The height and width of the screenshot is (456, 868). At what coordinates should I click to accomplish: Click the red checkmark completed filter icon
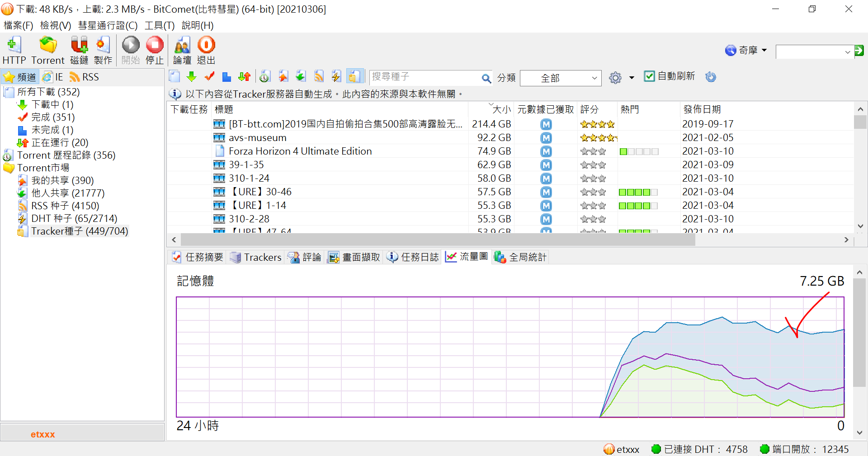coord(209,77)
